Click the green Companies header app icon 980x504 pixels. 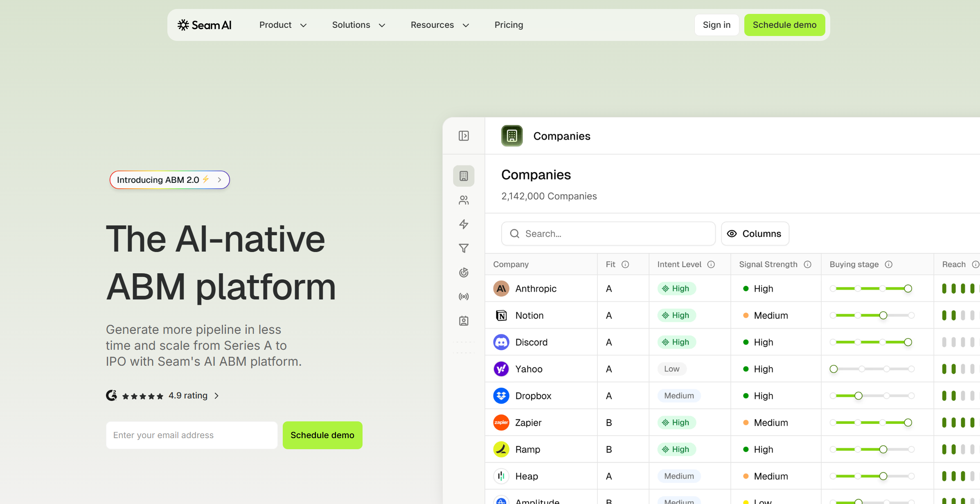[x=512, y=136]
